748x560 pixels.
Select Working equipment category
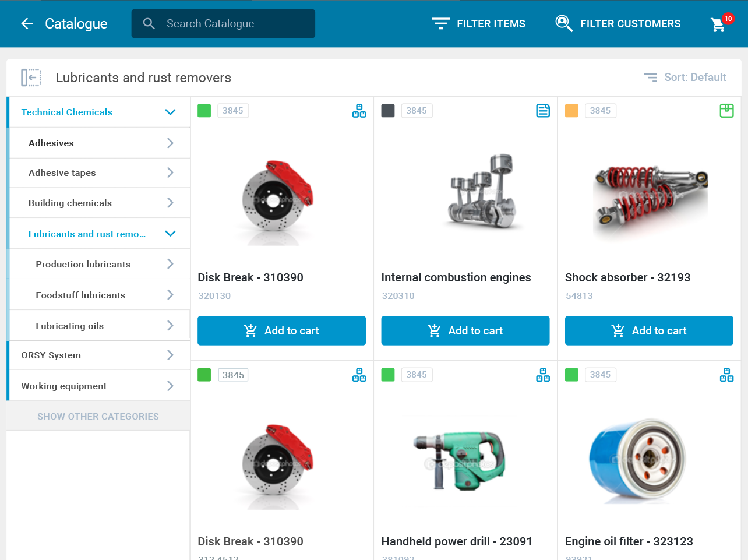[64, 386]
